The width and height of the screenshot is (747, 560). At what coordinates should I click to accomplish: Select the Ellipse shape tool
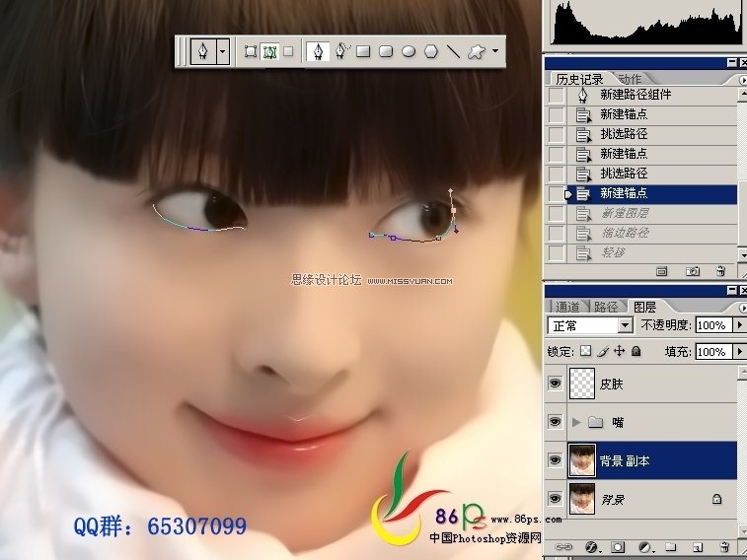point(409,51)
